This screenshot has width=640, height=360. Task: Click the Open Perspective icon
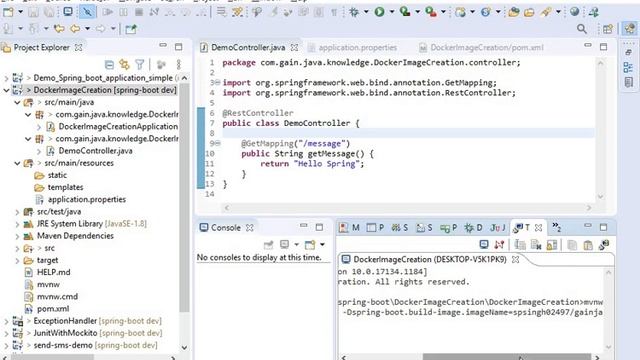(608, 29)
